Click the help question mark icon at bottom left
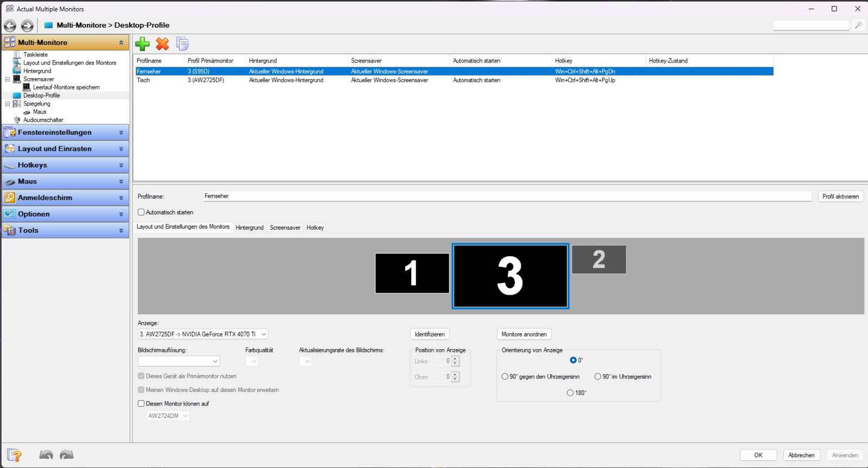The image size is (868, 468). [14, 455]
